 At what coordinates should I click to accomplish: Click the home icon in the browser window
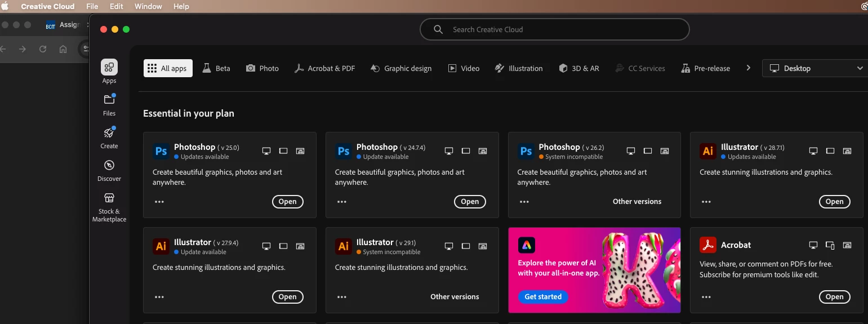[x=63, y=49]
